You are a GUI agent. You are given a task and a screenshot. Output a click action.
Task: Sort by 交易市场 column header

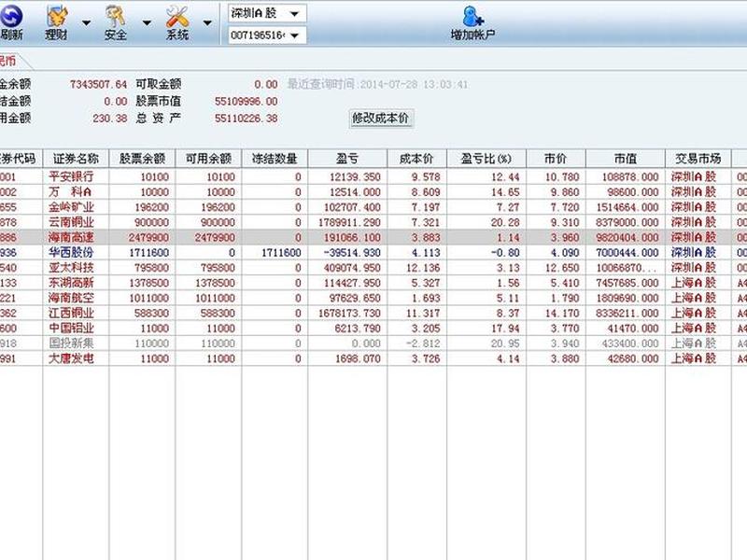698,159
